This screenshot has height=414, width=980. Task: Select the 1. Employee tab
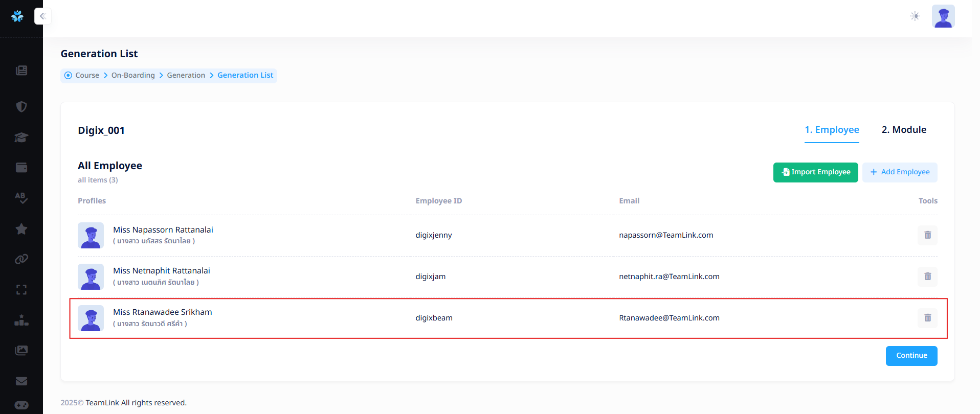point(832,130)
